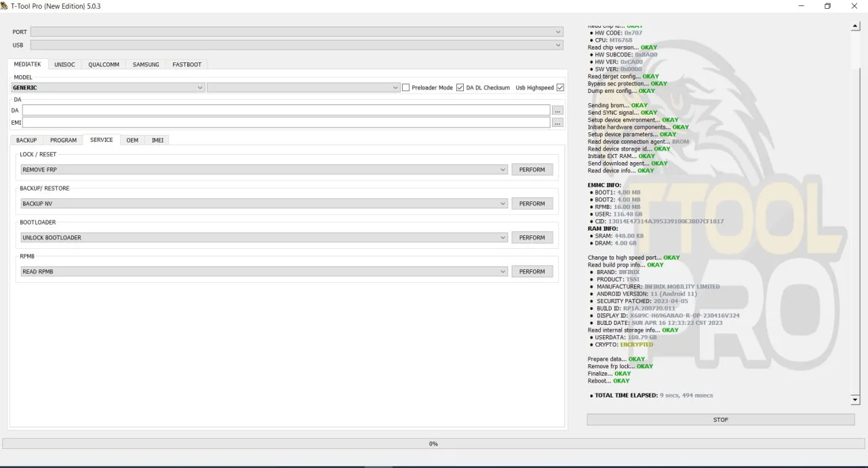The width and height of the screenshot is (868, 468).
Task: Open the REMOVE FRP operation dropdown
Action: [264, 170]
